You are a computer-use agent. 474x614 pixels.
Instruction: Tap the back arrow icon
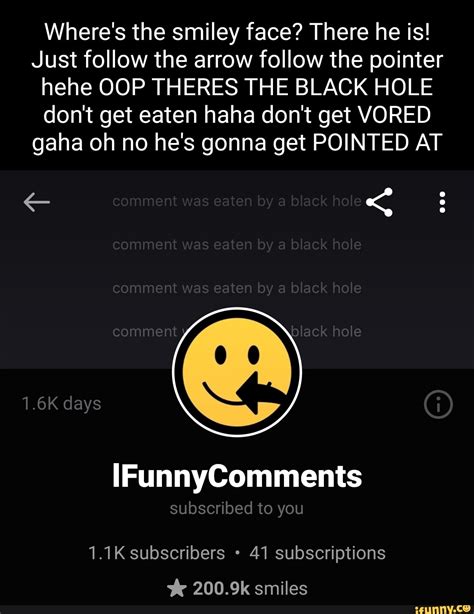point(36,202)
